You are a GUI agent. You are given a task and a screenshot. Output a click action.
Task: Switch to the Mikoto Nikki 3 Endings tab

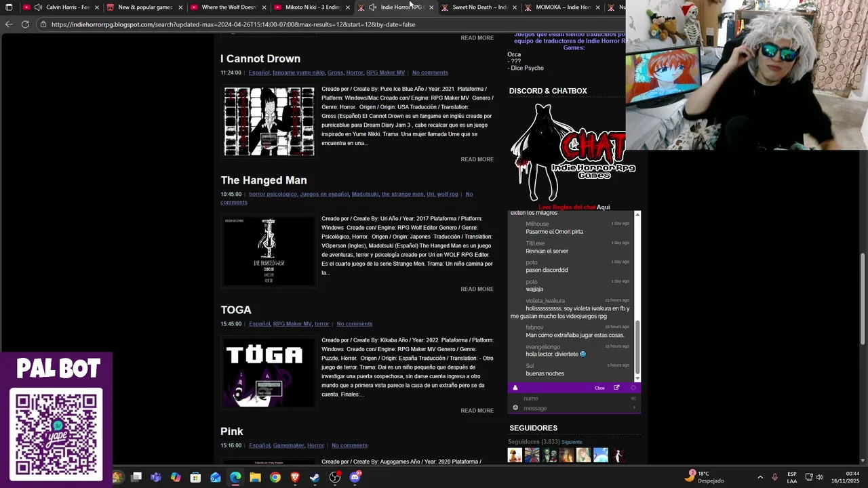tap(313, 7)
